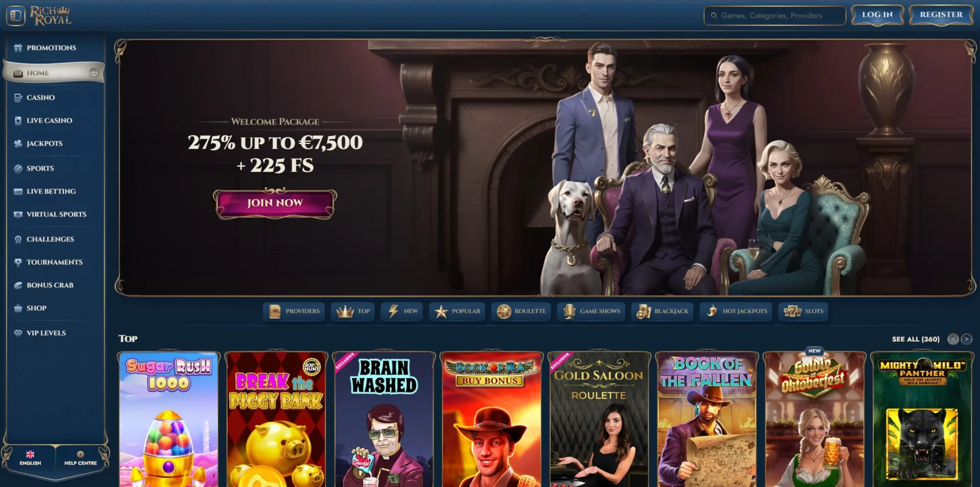The width and height of the screenshot is (980, 487).
Task: Switch to the Roulette category tab
Action: (x=521, y=311)
